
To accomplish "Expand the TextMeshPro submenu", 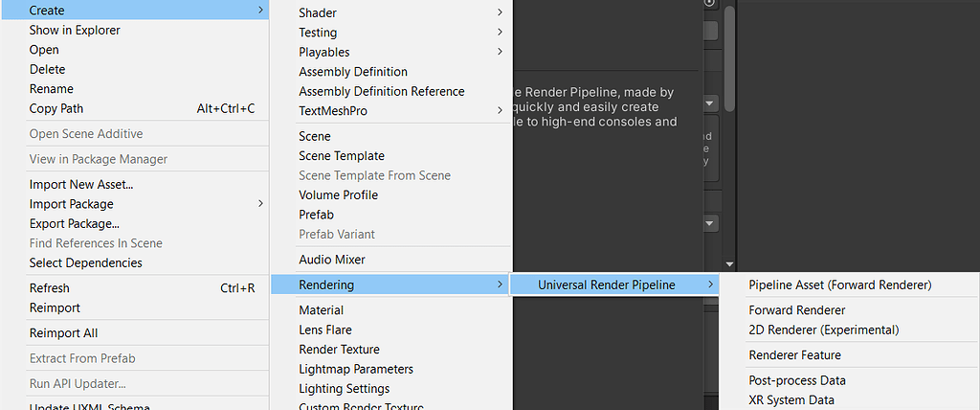I will [x=500, y=111].
